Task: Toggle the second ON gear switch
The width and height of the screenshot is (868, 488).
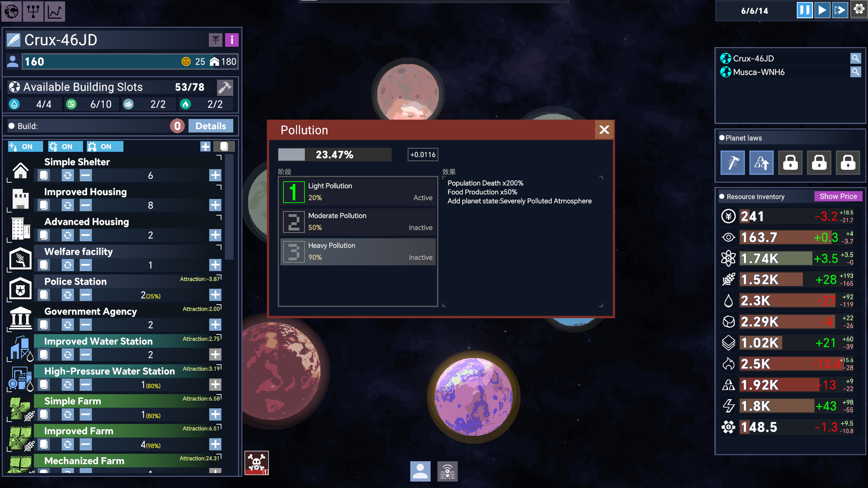Action: tap(65, 146)
